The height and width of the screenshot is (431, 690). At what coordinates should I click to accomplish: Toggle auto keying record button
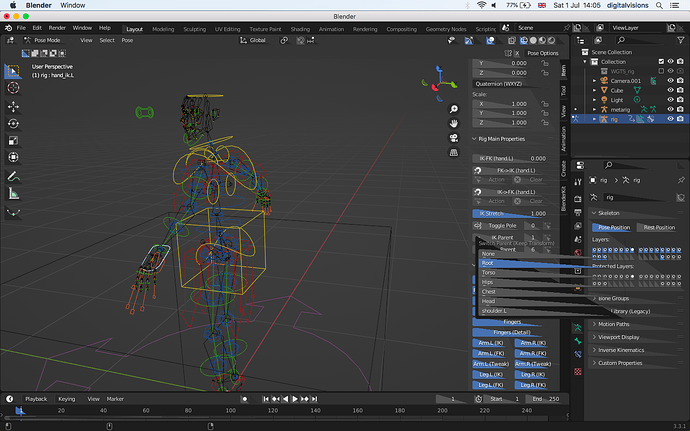tap(245, 399)
